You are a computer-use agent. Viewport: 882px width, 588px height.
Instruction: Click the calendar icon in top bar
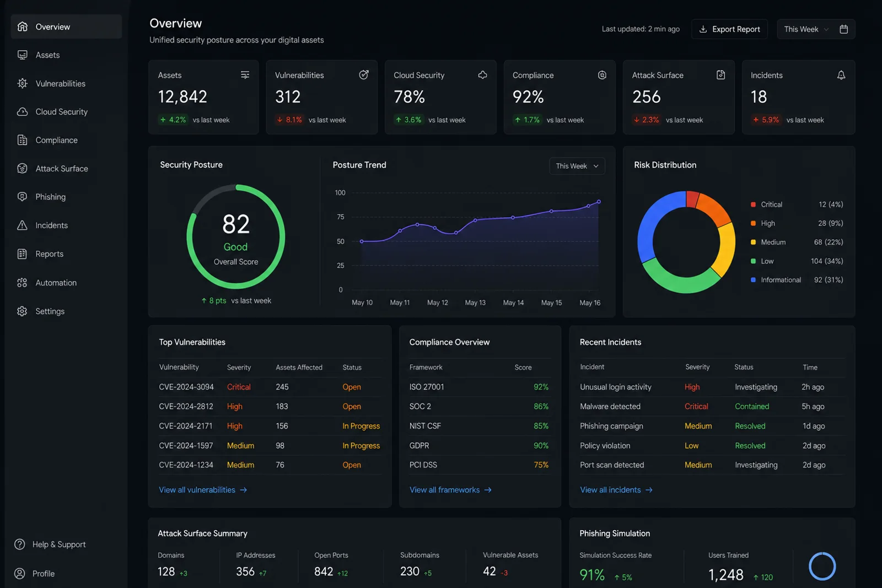[x=843, y=29]
